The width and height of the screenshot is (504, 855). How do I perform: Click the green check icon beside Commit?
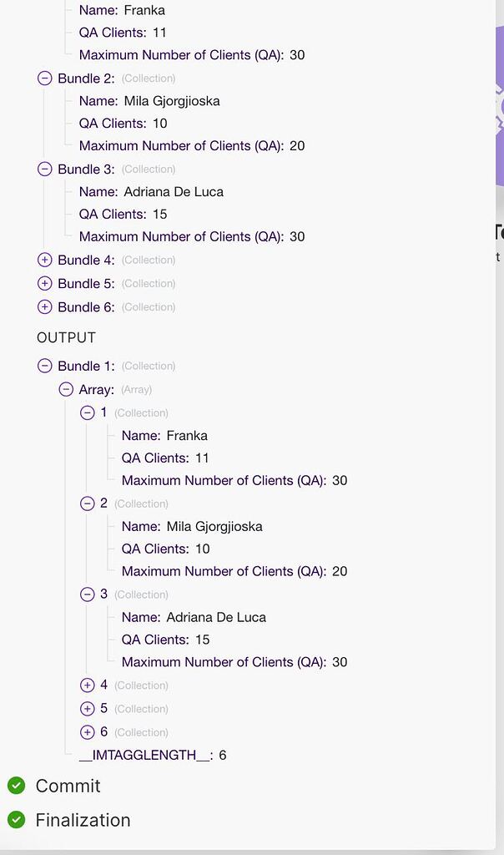pos(16,786)
